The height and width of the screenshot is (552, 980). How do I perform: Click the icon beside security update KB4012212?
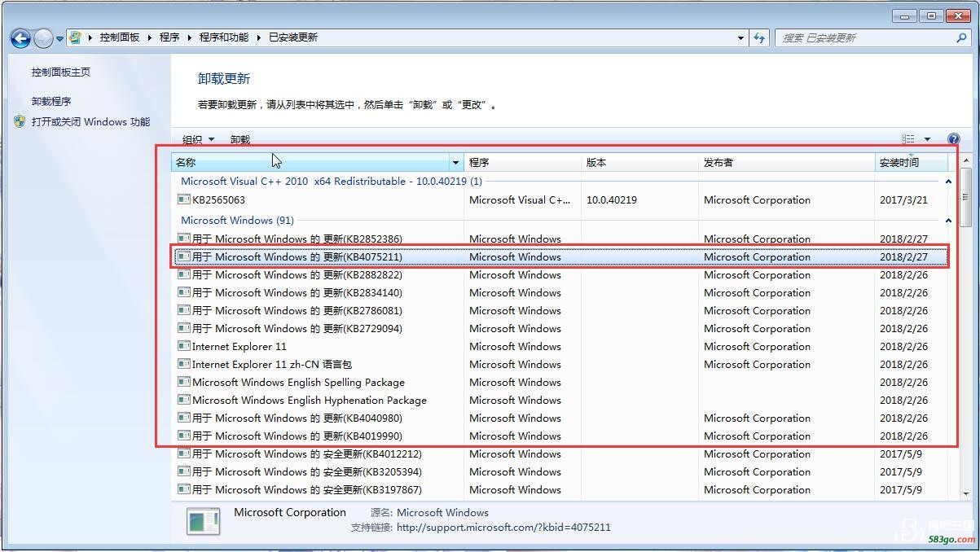(x=184, y=453)
